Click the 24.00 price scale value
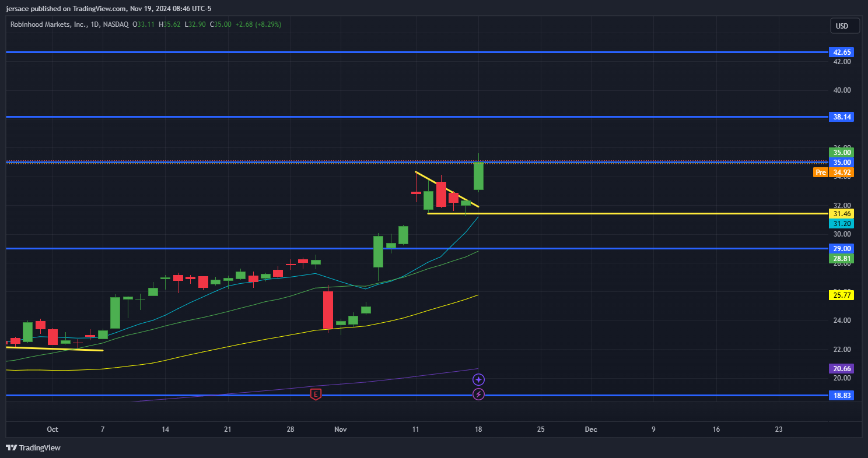 coord(842,320)
